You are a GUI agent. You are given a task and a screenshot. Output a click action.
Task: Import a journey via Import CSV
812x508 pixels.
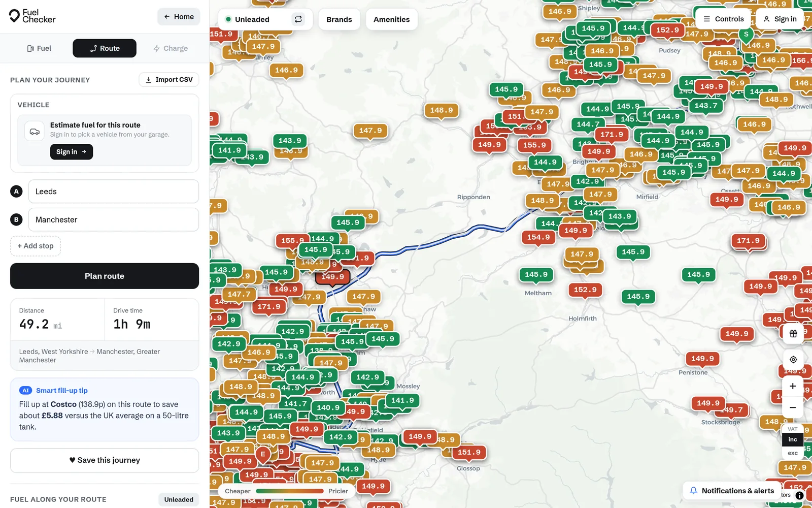pos(169,80)
